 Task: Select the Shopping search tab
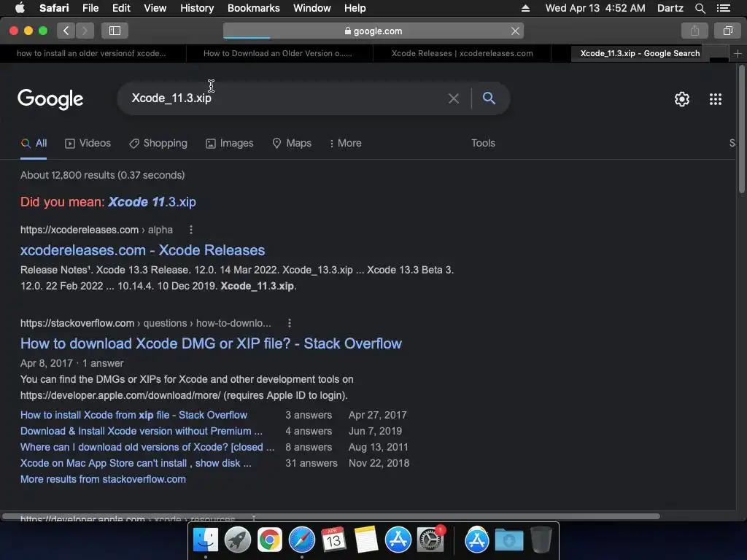pyautogui.click(x=158, y=144)
